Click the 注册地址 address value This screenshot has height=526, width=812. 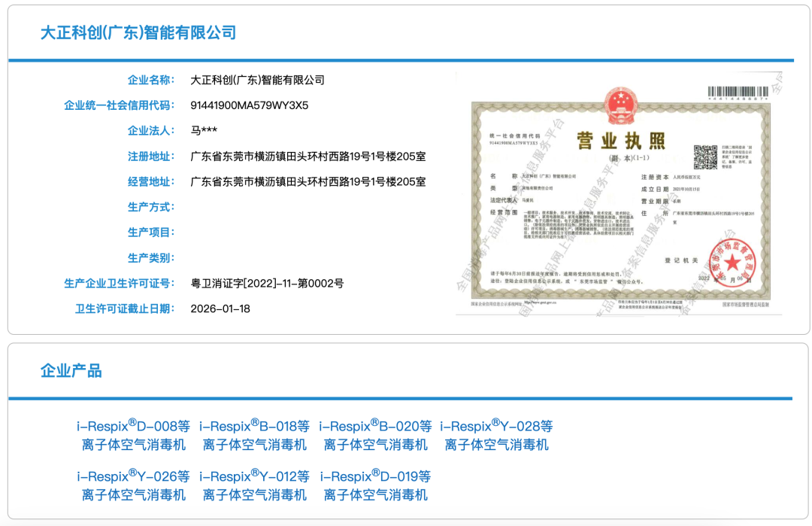[308, 157]
